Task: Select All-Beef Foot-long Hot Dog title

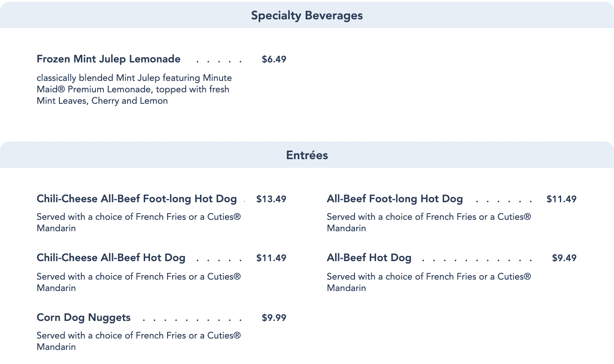Action: [x=395, y=199]
